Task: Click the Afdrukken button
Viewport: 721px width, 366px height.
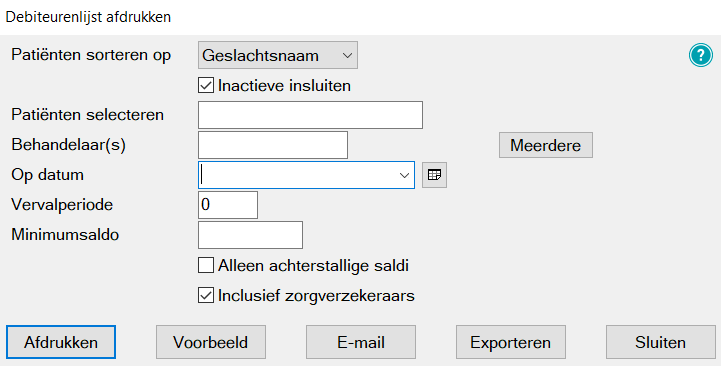Action: (61, 342)
